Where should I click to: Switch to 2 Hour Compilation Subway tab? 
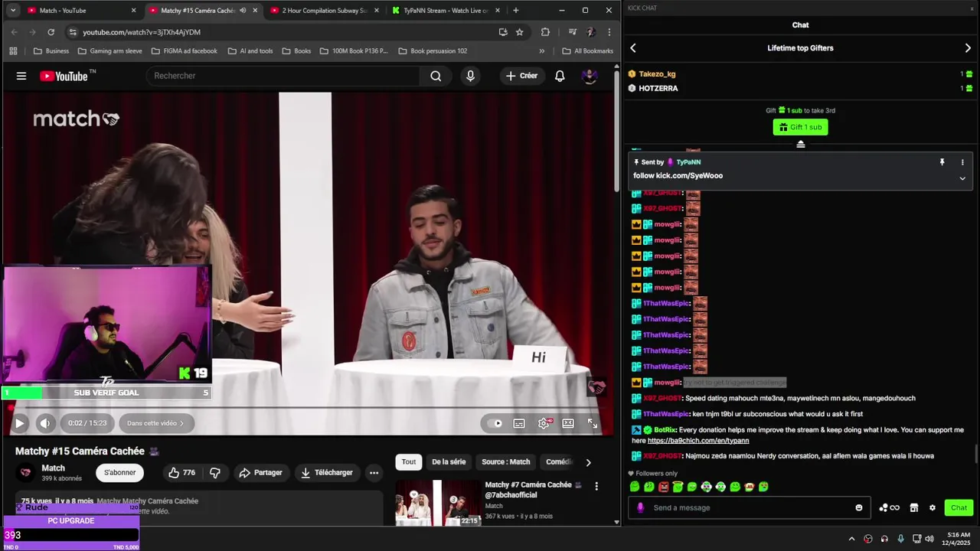click(x=325, y=11)
